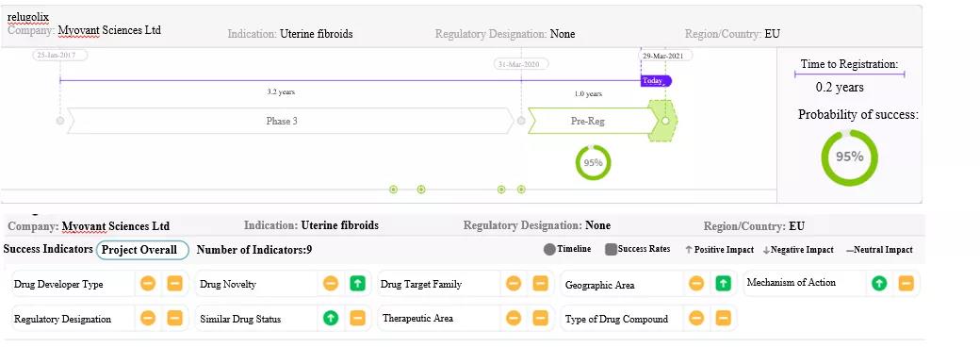Screen dimensions: 980x347
Task: Click the 31-Mar-2020 date label
Action: pos(521,64)
